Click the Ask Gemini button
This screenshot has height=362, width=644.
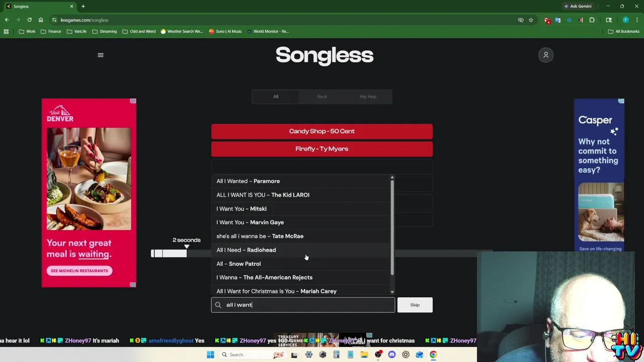click(x=578, y=6)
